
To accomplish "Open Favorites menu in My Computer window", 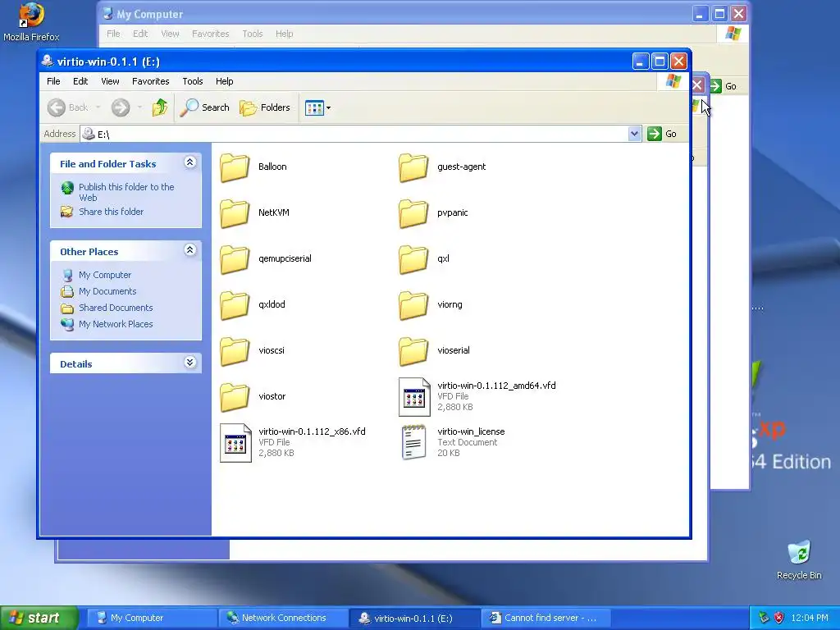I will pyautogui.click(x=211, y=34).
